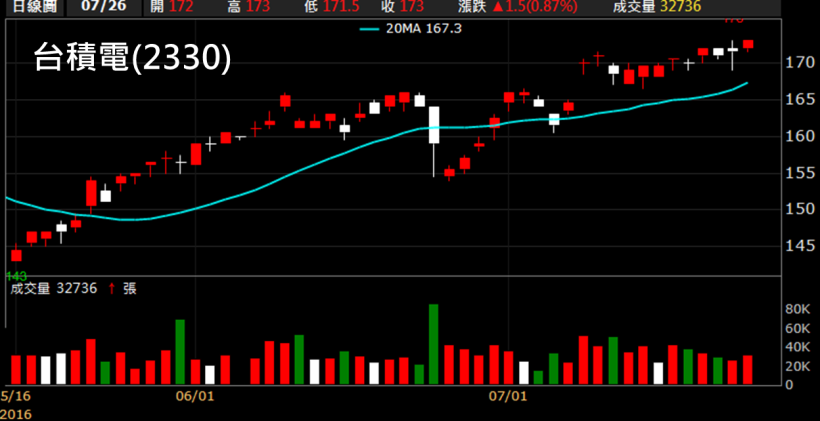Click the 155 price axis label
Screen dimensions: 820x421
click(800, 173)
